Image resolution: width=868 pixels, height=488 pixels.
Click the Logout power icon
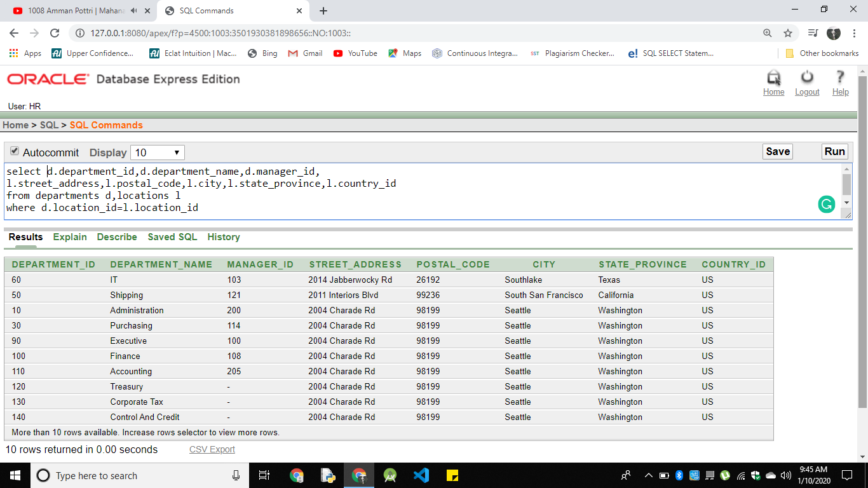[x=807, y=78]
